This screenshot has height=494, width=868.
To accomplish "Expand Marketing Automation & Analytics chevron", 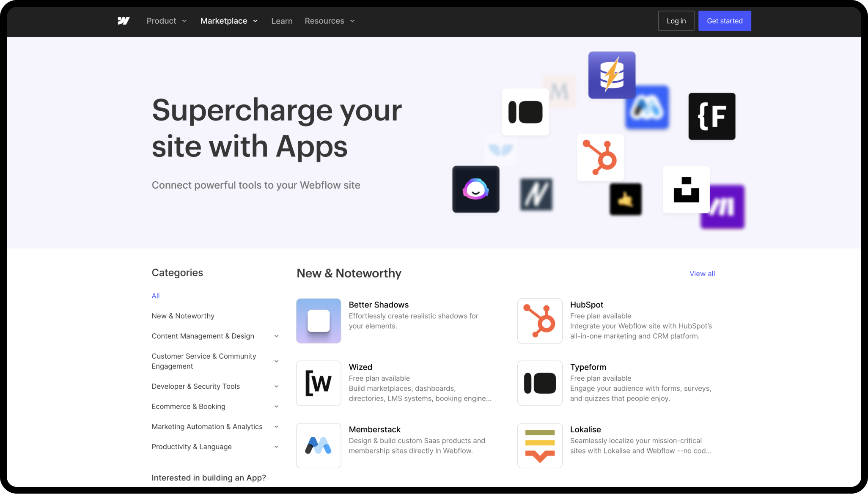I will (x=276, y=426).
